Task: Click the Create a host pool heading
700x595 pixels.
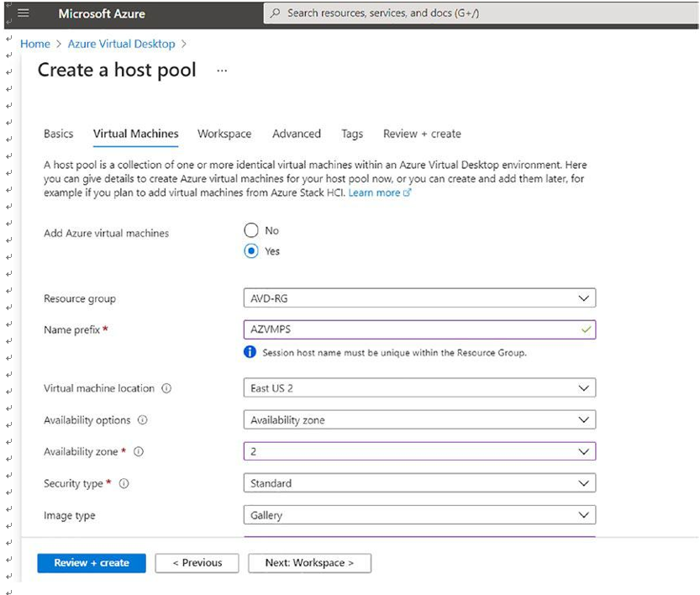Action: tap(117, 70)
